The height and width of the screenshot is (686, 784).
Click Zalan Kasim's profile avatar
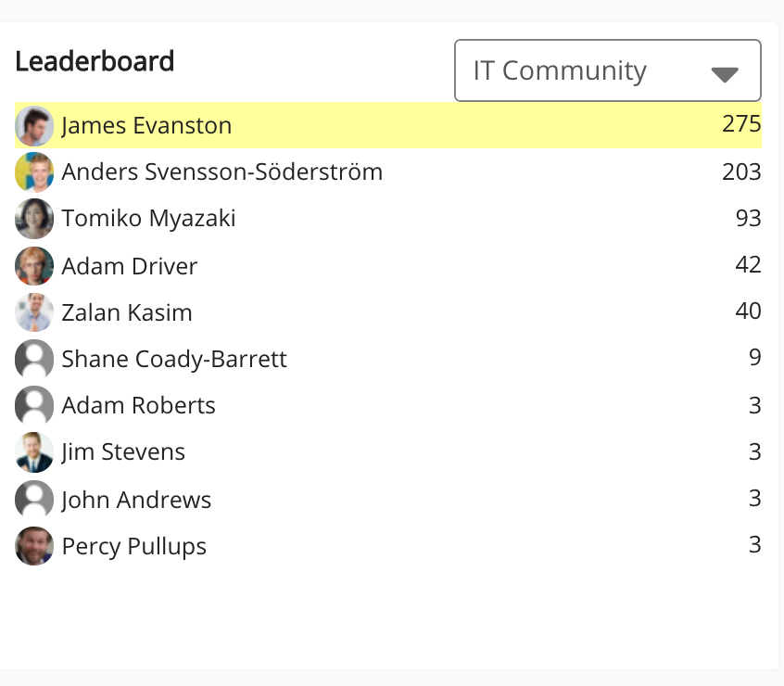34,312
